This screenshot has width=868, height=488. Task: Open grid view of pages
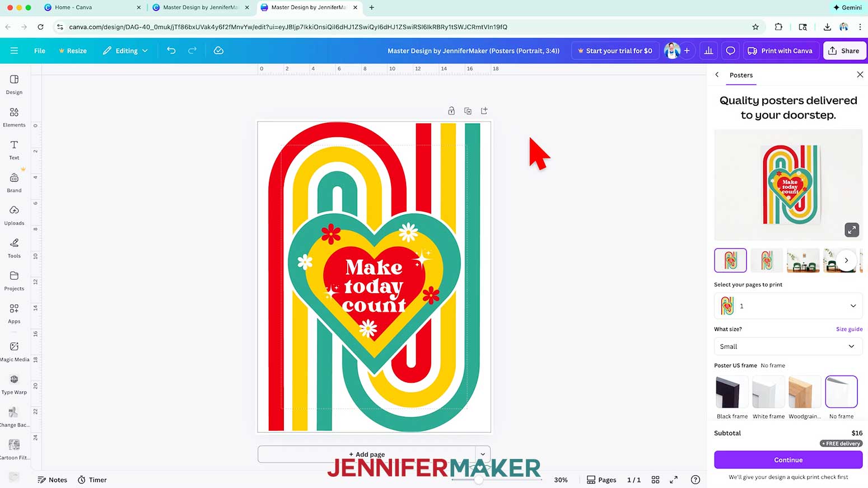coord(655,480)
